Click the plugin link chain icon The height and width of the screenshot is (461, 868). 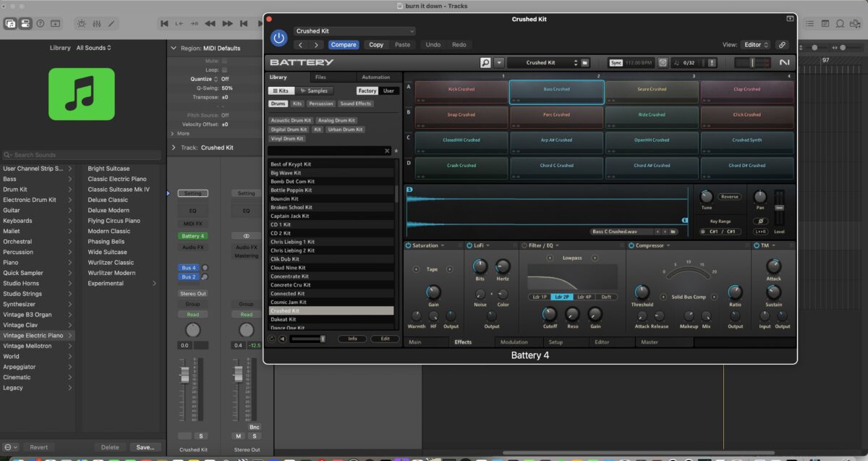(x=782, y=45)
